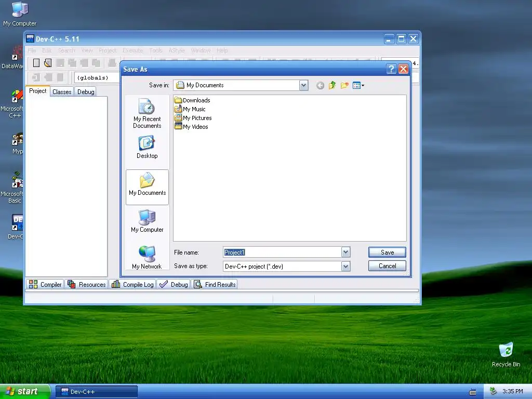Click the Recycle Bin desktop icon
The image size is (532, 399).
(x=506, y=354)
